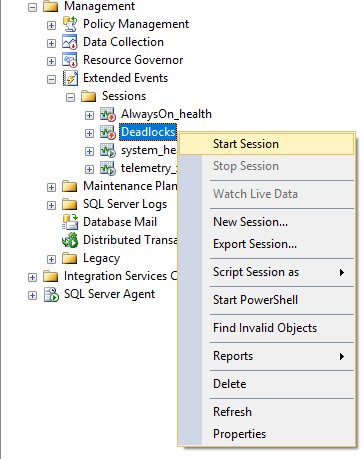The image size is (364, 459).
Task: Click the AlwaysOn_health session icon
Action: 108,114
